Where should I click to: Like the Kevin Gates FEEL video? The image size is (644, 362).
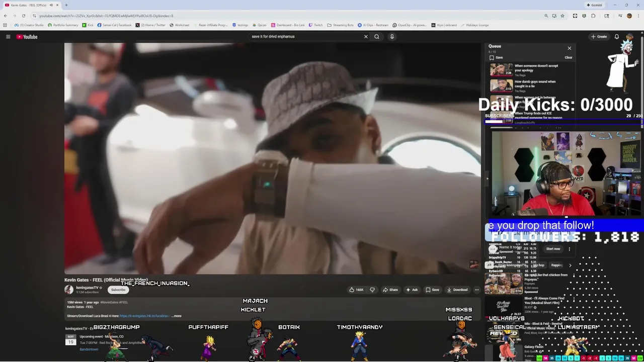(356, 290)
